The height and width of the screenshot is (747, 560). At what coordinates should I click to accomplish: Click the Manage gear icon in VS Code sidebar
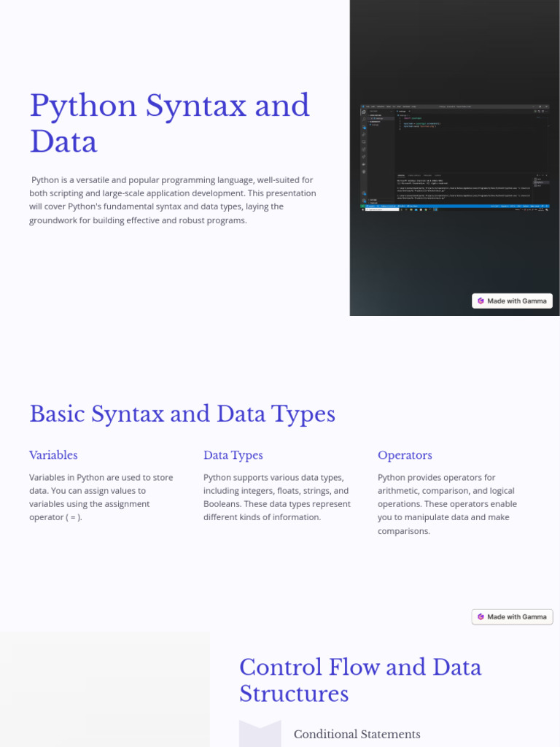click(364, 201)
